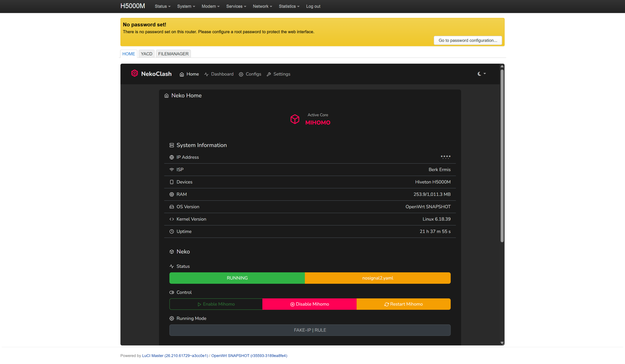Image resolution: width=625 pixels, height=364 pixels.
Task: Click the wifi icon beside ISP
Action: pyautogui.click(x=172, y=170)
